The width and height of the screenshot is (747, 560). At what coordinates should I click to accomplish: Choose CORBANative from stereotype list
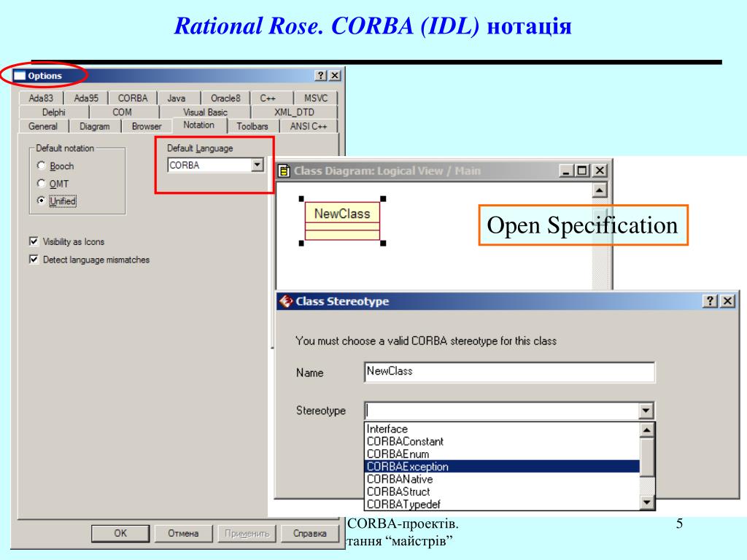(503, 479)
